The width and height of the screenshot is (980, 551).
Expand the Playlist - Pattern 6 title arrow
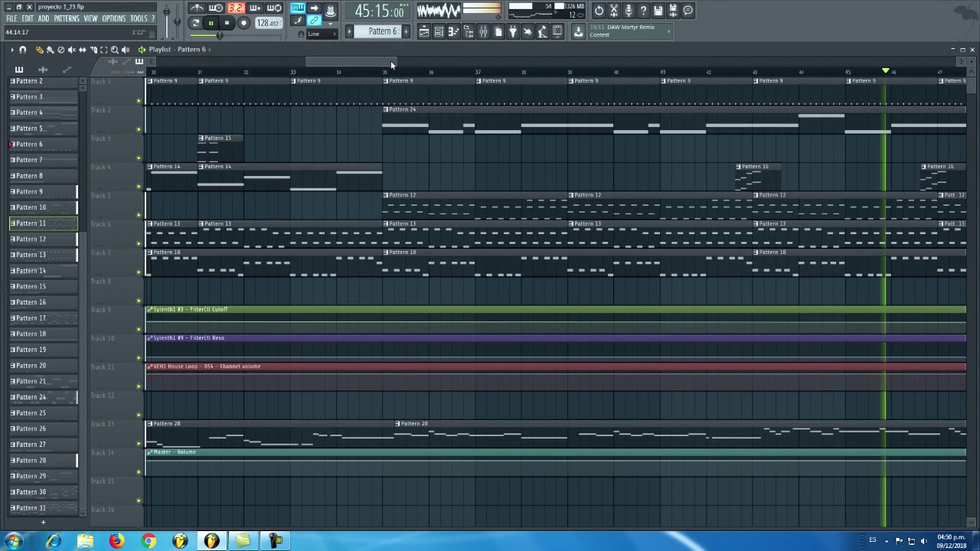(x=210, y=50)
